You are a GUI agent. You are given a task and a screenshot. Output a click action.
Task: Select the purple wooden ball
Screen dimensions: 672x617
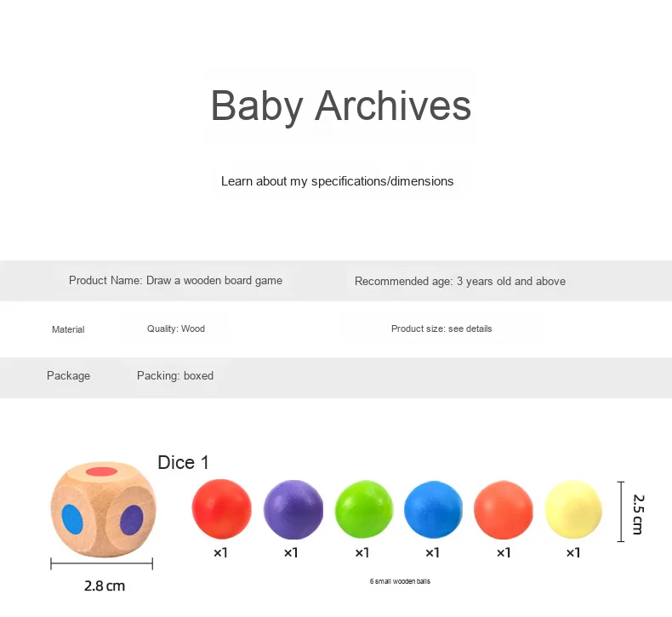[293, 509]
